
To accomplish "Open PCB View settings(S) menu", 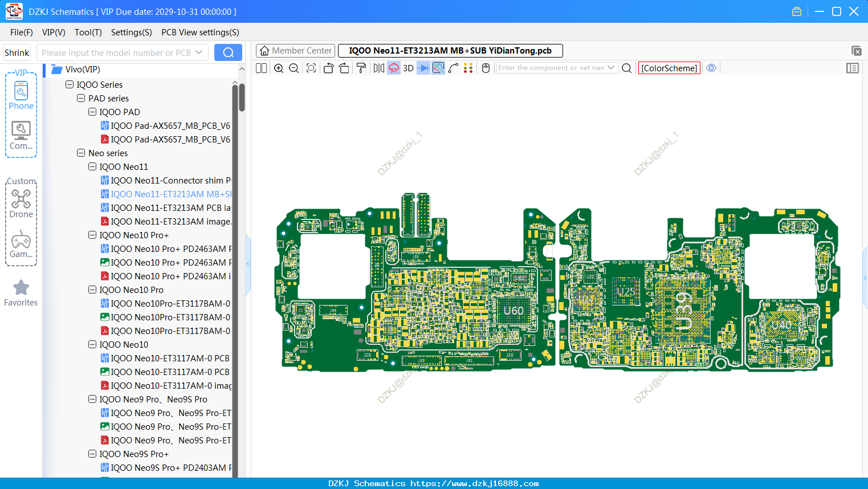I will point(200,32).
